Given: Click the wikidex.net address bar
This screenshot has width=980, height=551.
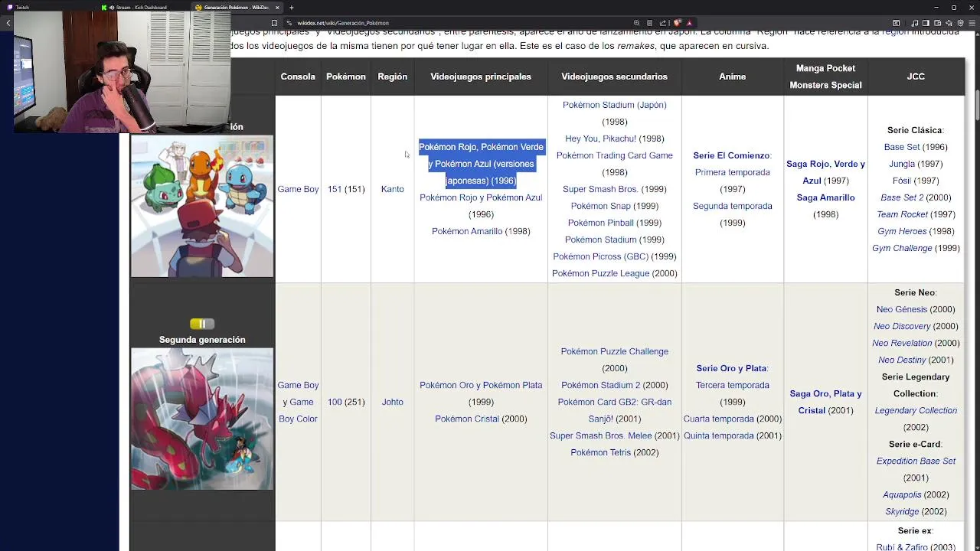Looking at the screenshot, I should tap(459, 23).
